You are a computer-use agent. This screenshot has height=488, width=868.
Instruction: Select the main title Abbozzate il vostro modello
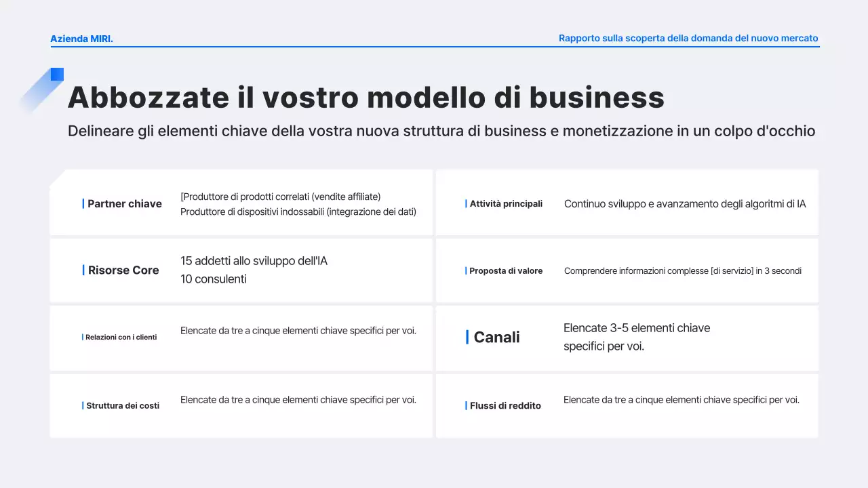point(366,97)
